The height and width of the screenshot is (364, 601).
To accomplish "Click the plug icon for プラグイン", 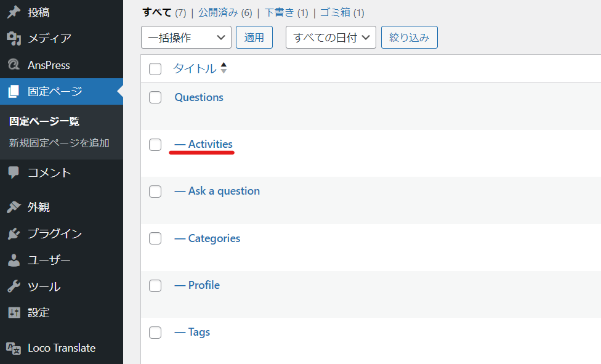I will [x=14, y=234].
